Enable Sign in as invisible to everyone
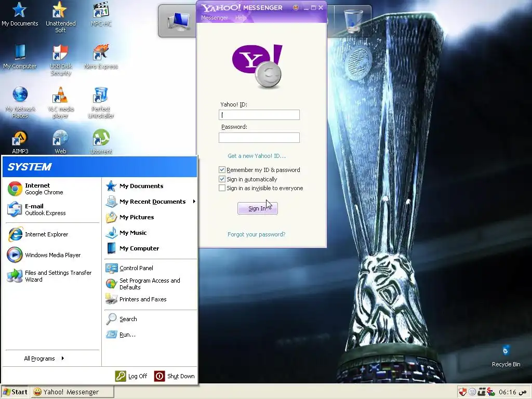 (222, 188)
